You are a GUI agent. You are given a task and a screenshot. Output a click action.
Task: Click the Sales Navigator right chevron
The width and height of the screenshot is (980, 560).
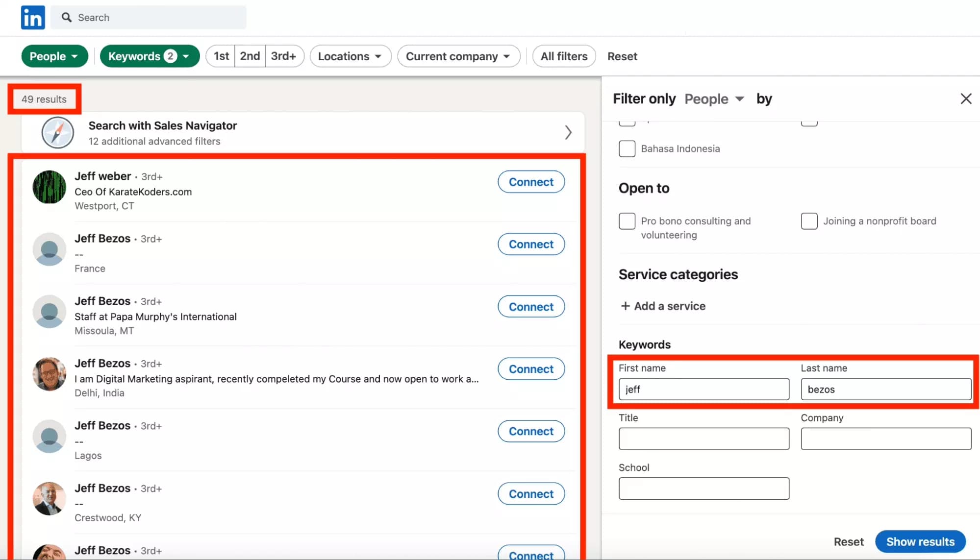tap(568, 133)
